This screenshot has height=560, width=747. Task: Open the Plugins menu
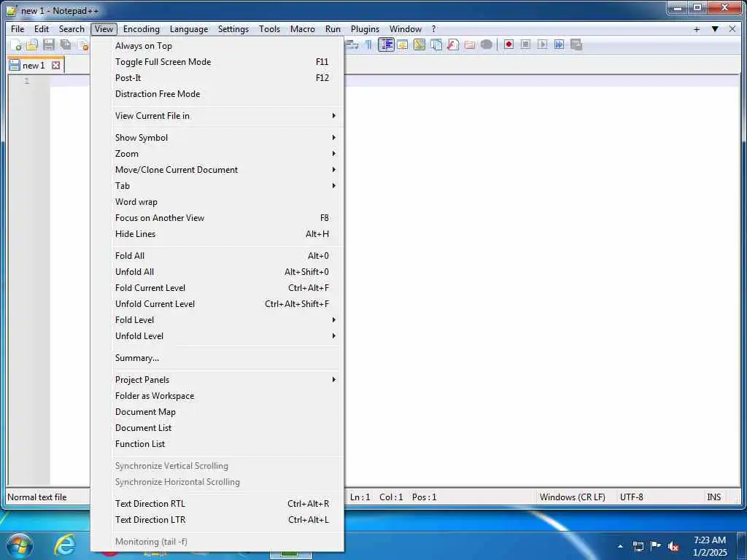point(365,29)
